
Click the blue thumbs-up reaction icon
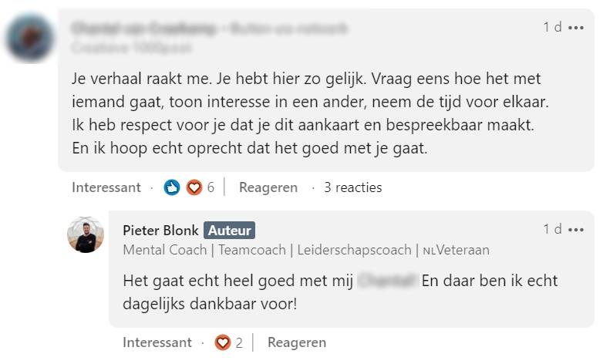(172, 187)
